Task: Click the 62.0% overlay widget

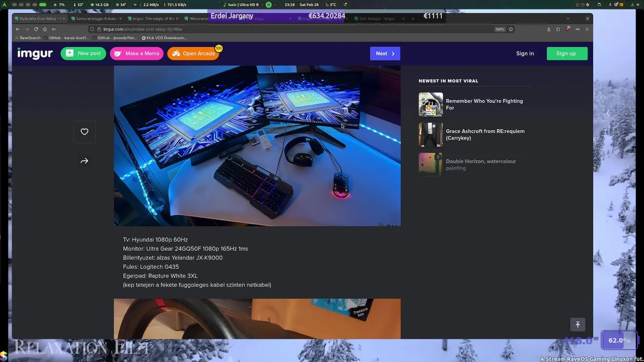Action: [619, 340]
